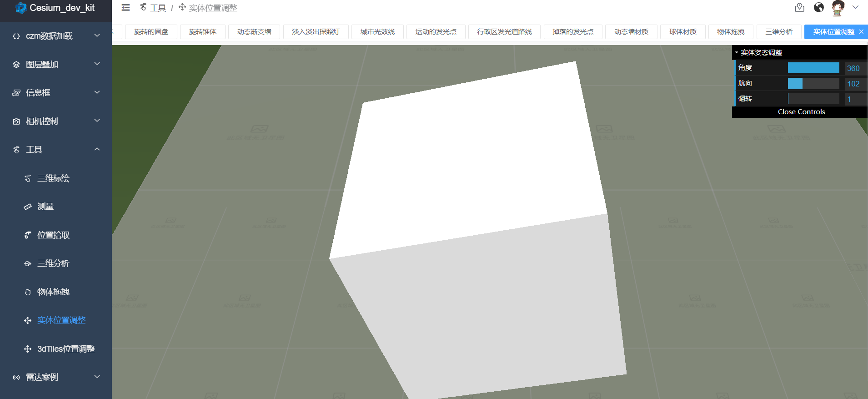Screen dimensions: 868x399
Task: Switch to the 动态渐变墙 tab
Action: pyautogui.click(x=254, y=31)
